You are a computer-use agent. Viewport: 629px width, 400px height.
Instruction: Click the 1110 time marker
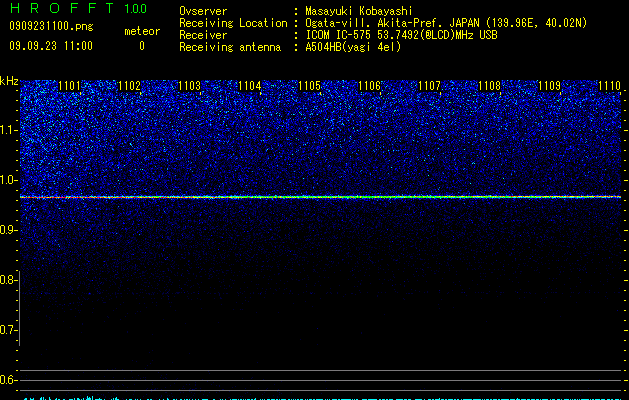tap(609, 86)
